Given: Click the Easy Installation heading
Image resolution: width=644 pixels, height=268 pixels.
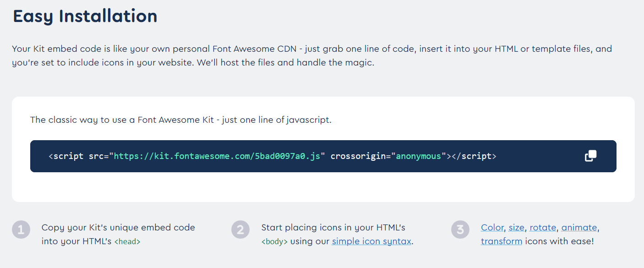Looking at the screenshot, I should (85, 16).
